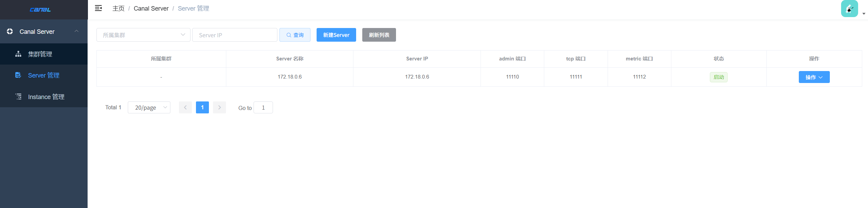Click the 启动 status tag
Screen dimensions: 868x208
tap(719, 77)
